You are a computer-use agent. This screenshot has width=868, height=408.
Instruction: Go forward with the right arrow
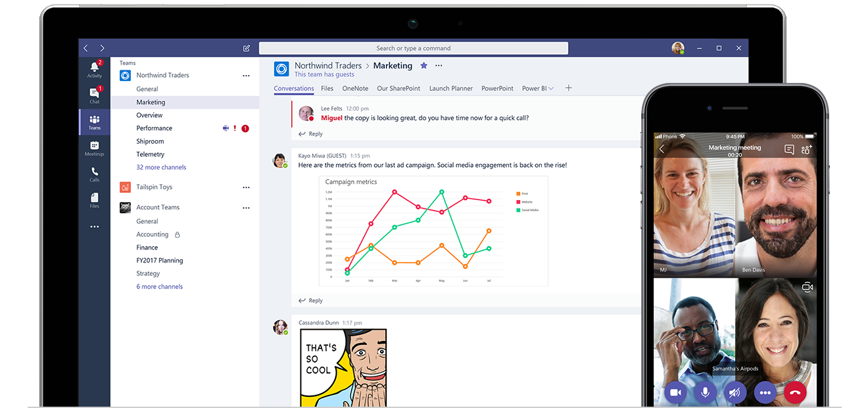tap(102, 48)
